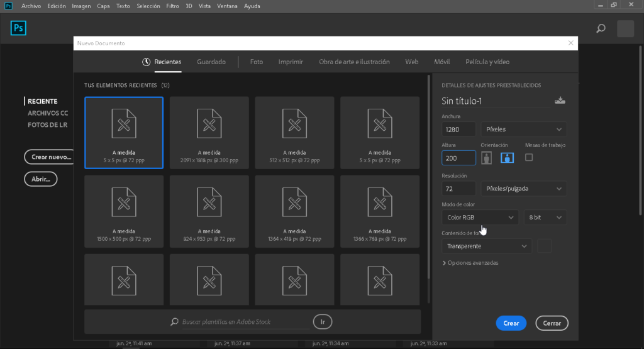Screen dimensions: 644x349
Task: Click Adobe Stock search magnifier icon
Action: pos(175,321)
